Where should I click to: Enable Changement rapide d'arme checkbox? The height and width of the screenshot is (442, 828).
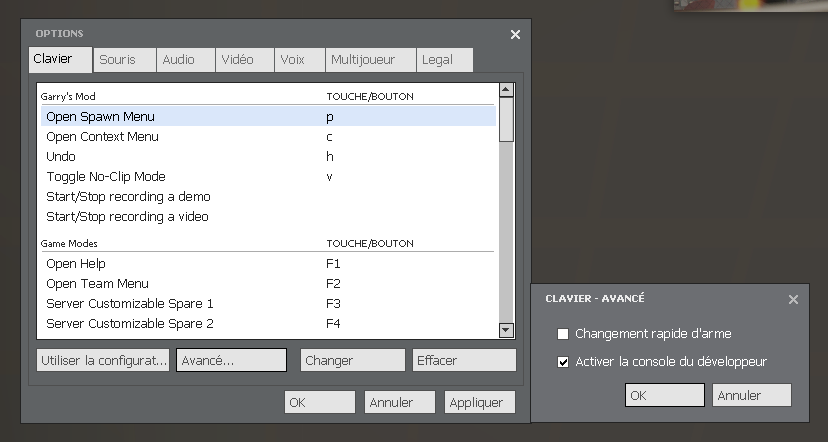[563, 334]
